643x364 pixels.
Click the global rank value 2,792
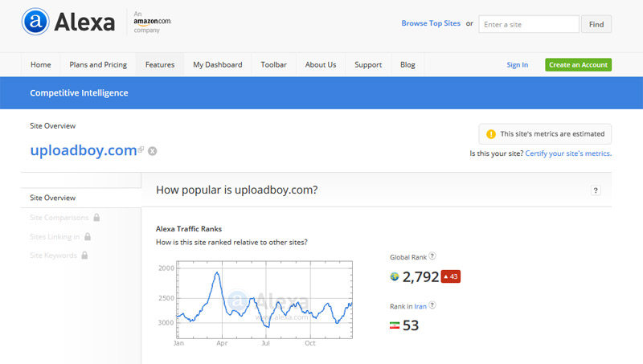pyautogui.click(x=420, y=276)
